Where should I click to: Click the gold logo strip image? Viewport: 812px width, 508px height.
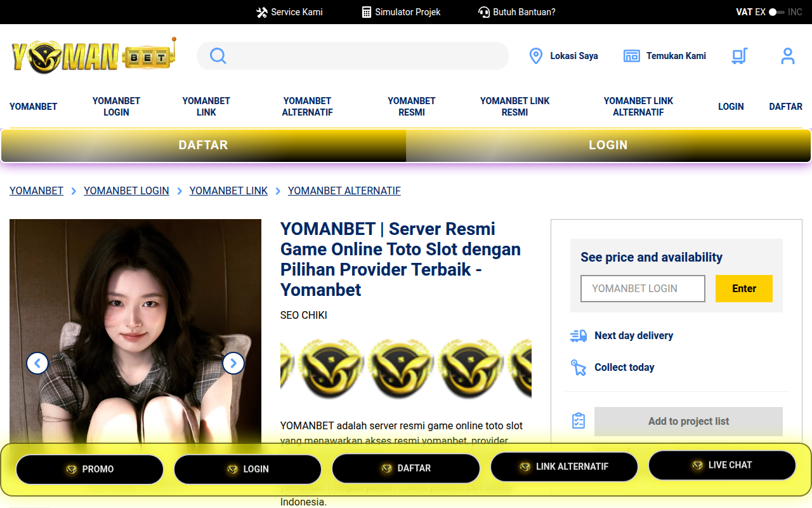click(406, 369)
